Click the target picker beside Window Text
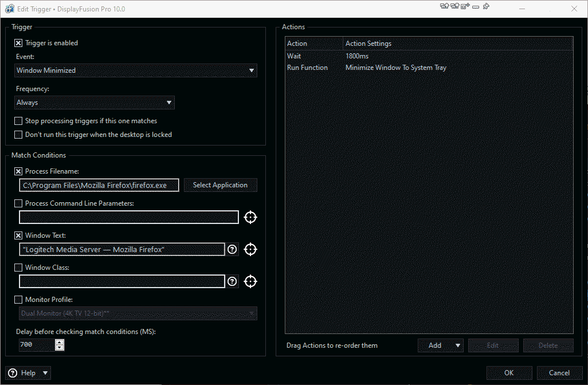This screenshot has height=385, width=588. click(250, 249)
